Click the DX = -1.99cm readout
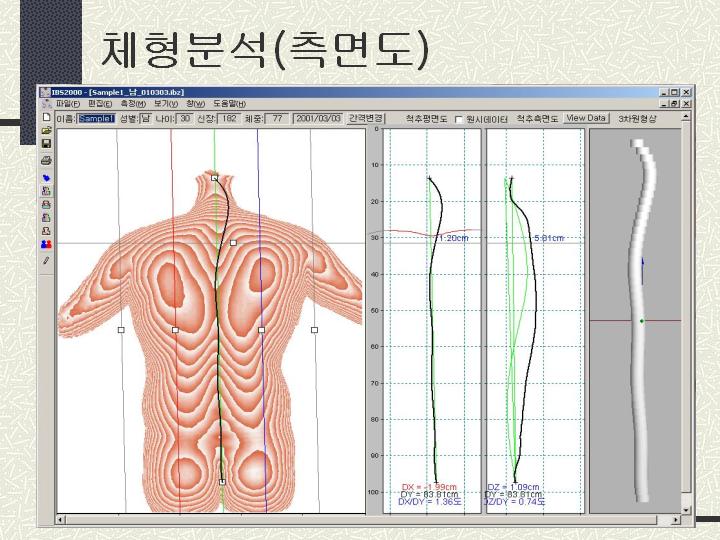This screenshot has height=540, width=720. [x=429, y=487]
